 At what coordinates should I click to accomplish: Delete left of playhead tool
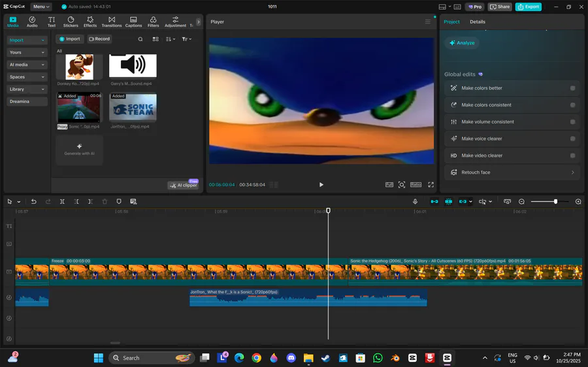tap(76, 202)
